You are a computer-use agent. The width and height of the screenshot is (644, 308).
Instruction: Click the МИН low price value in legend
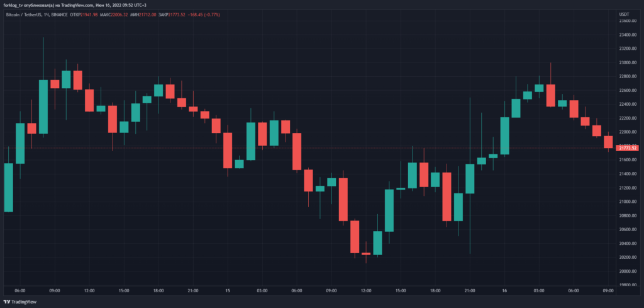pos(148,13)
